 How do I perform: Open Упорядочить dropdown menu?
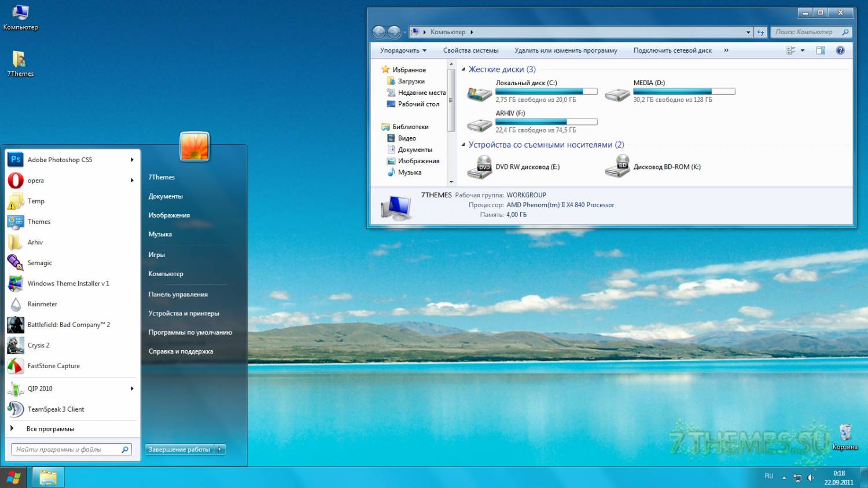(403, 50)
